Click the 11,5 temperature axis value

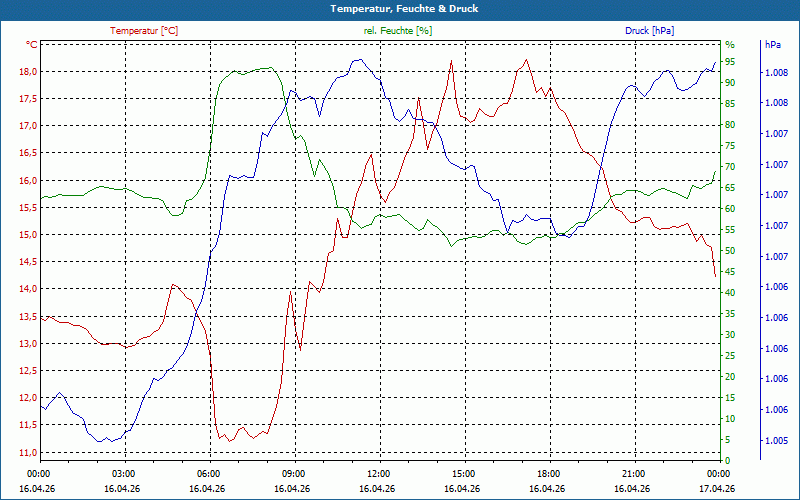pos(28,425)
